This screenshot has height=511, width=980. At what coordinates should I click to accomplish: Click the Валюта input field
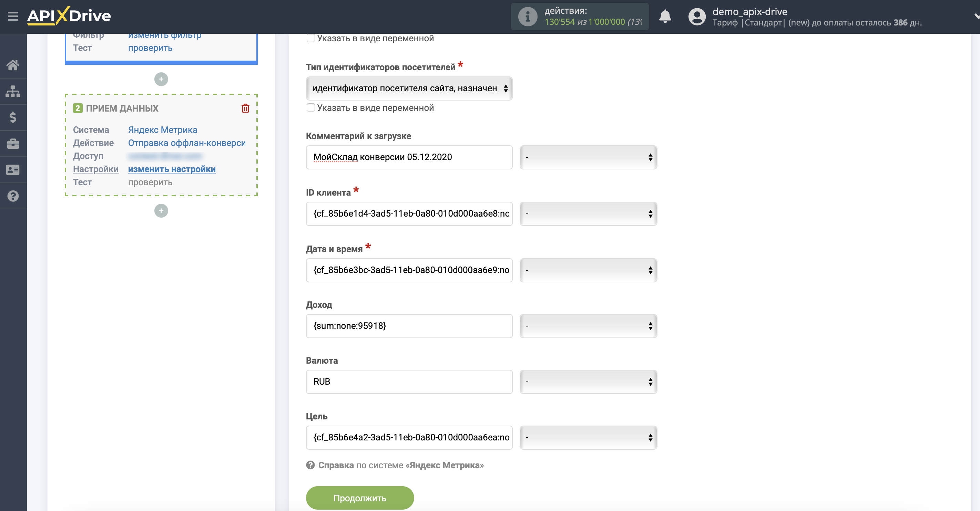point(409,382)
